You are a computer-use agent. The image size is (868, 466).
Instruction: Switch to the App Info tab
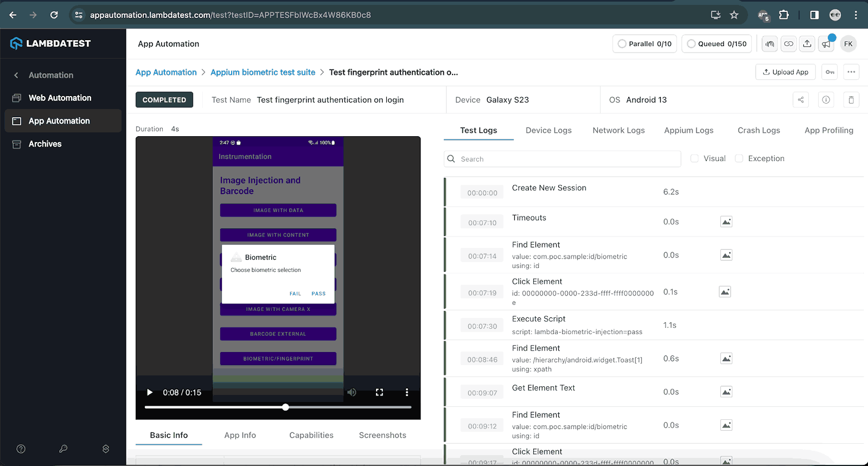pyautogui.click(x=240, y=436)
